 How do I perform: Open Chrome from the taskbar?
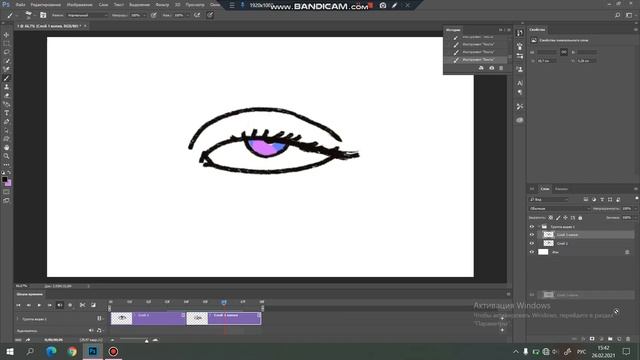point(72,351)
